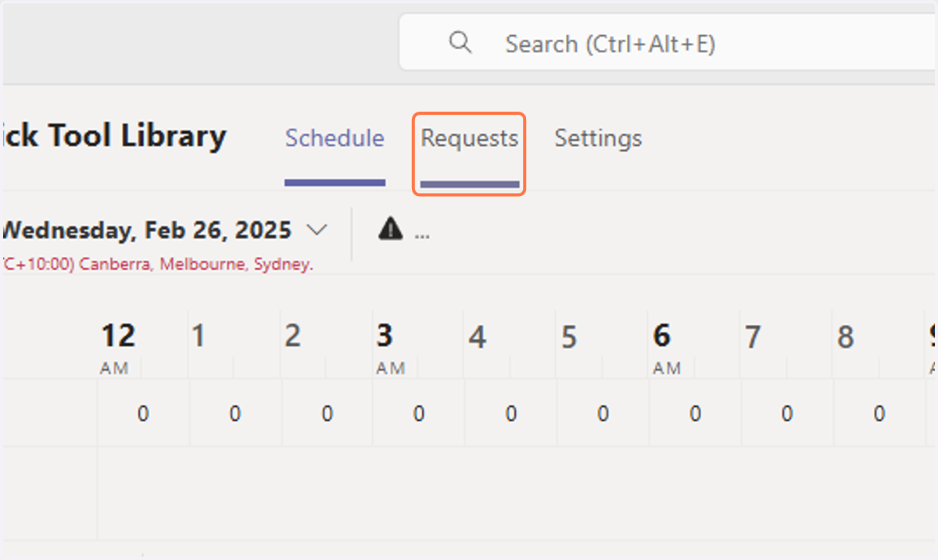The width and height of the screenshot is (938, 560).
Task: Click the 2 hour column header
Action: point(292,337)
